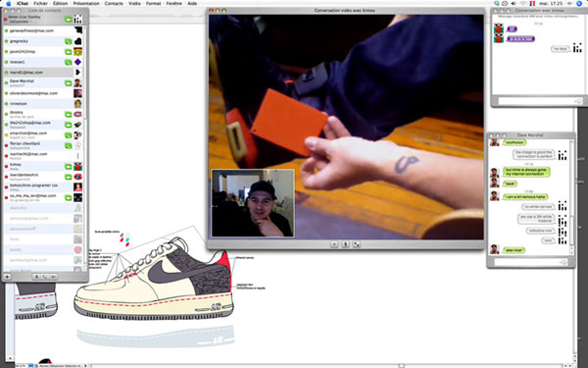Open Spotlight search in menu bar
This screenshot has height=368, width=588.
[x=580, y=3]
